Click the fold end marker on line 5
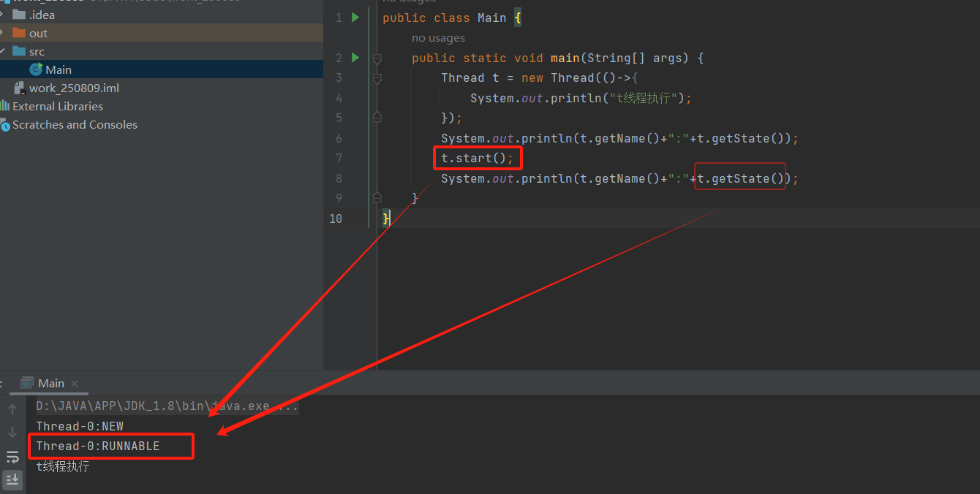The width and height of the screenshot is (980, 494). tap(377, 117)
